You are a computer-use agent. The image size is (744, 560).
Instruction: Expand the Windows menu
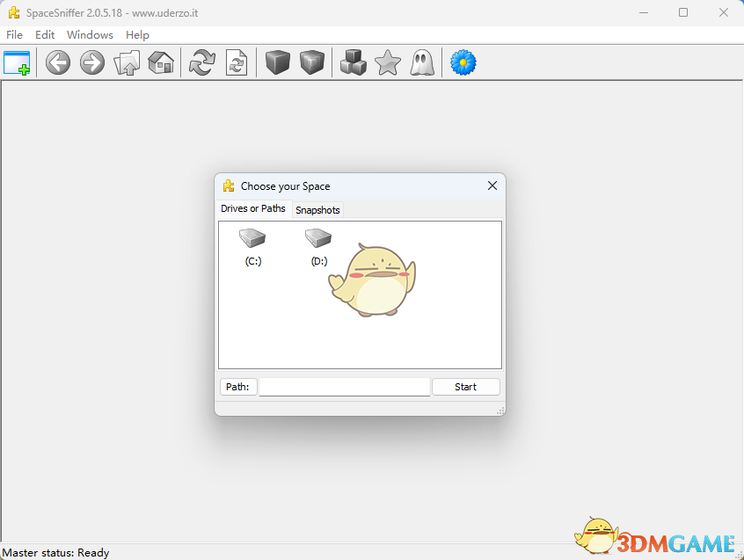point(90,35)
